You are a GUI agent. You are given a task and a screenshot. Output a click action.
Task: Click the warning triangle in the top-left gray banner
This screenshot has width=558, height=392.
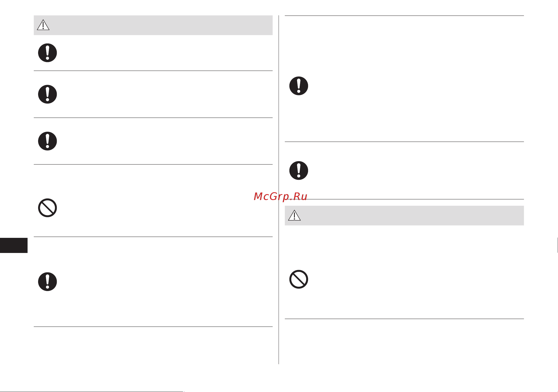pos(43,25)
